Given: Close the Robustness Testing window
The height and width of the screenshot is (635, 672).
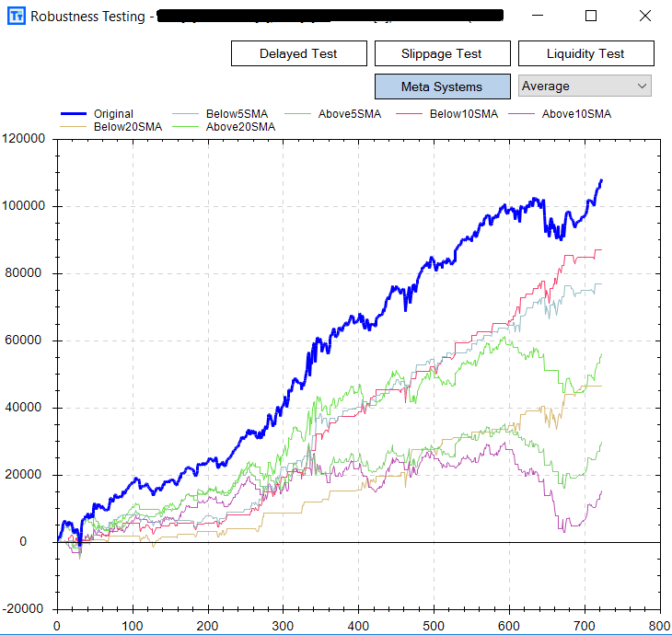Looking at the screenshot, I should (643, 16).
